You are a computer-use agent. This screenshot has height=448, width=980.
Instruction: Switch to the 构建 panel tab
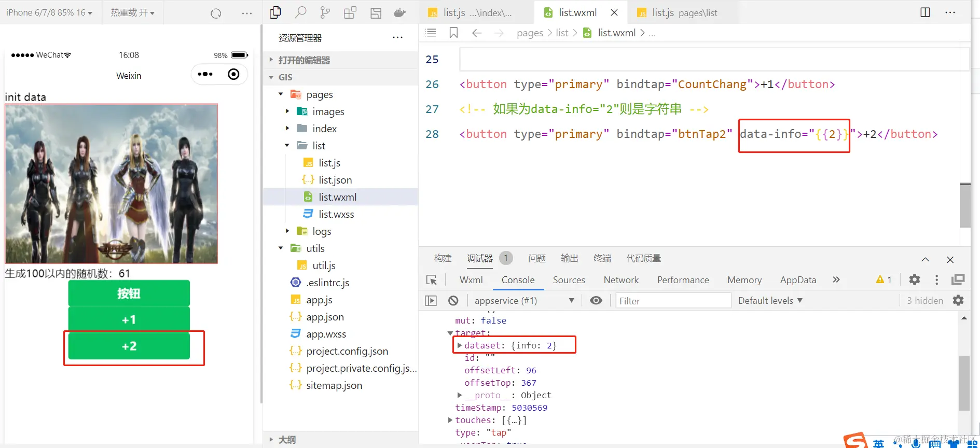tap(443, 258)
